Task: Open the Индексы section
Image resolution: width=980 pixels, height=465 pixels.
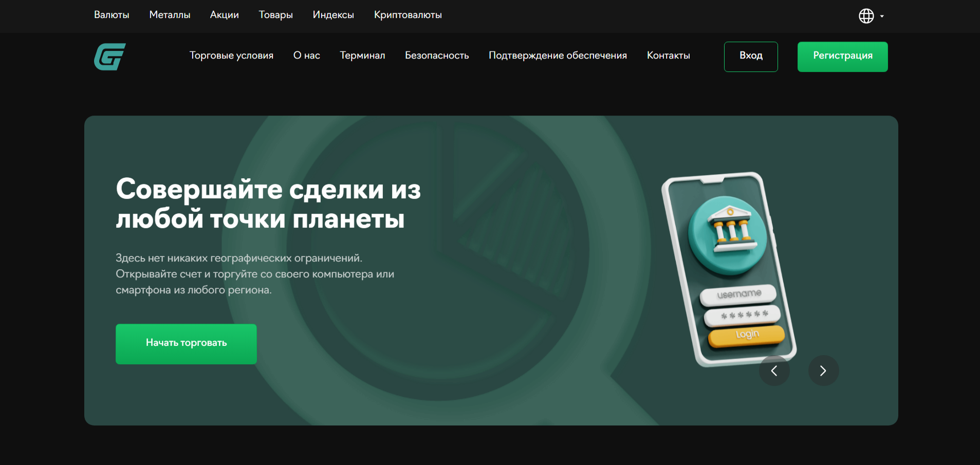Action: [x=333, y=15]
